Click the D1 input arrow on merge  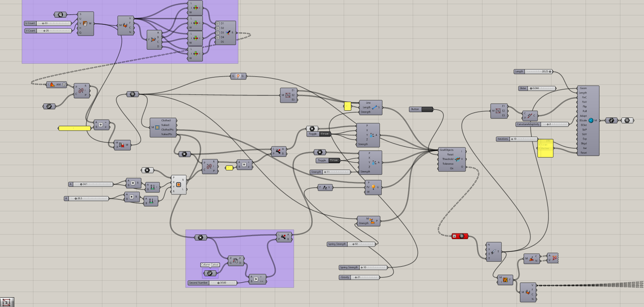[x=217, y=24]
